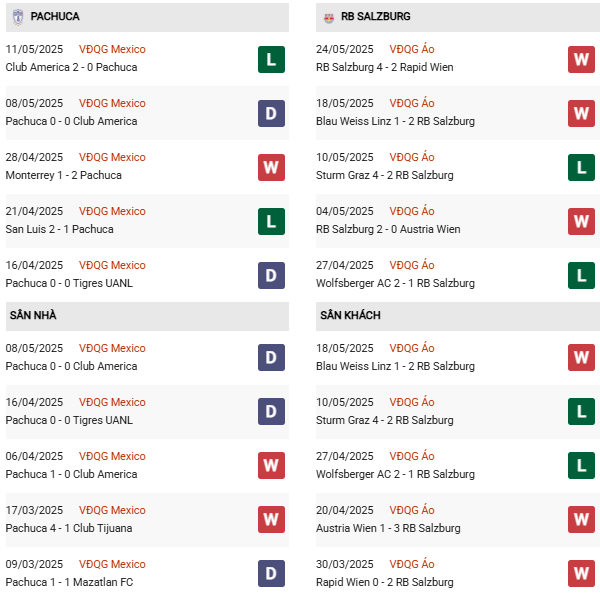Click the Pachuca club crest icon
The image size is (600, 594).
pos(18,17)
